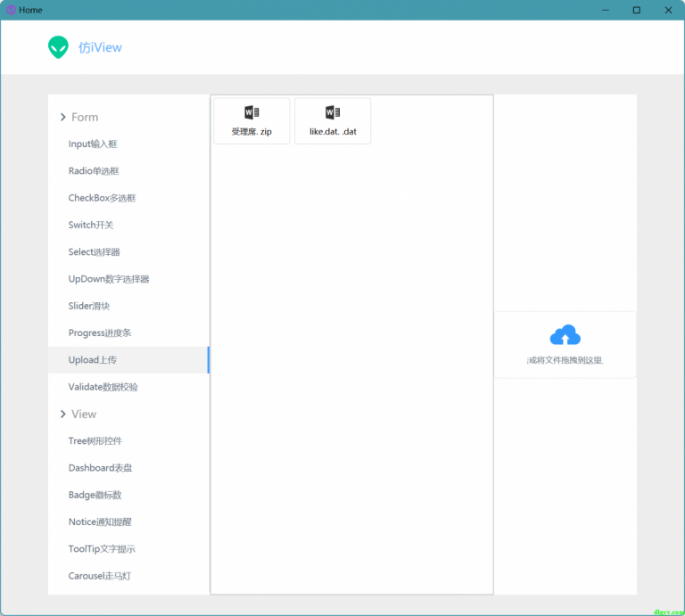The image size is (685, 616).
Task: Select the Select选择器 menu entry
Action: click(94, 252)
